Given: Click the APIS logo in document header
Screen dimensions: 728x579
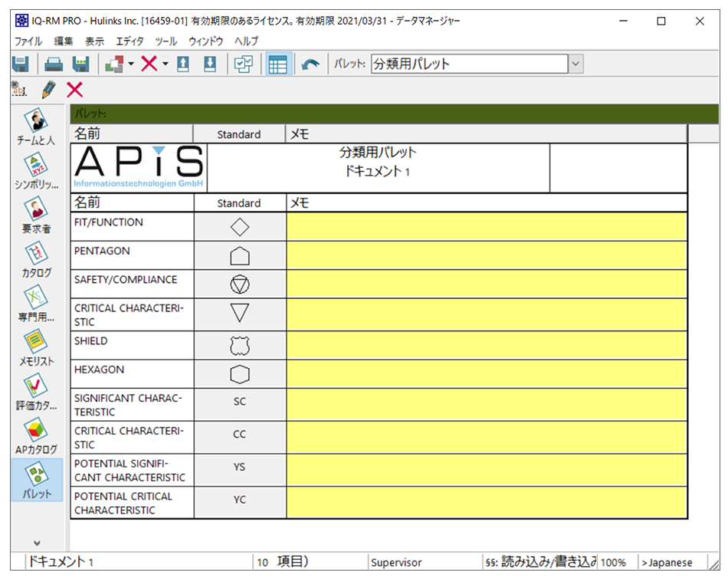Looking at the screenshot, I should [x=139, y=167].
